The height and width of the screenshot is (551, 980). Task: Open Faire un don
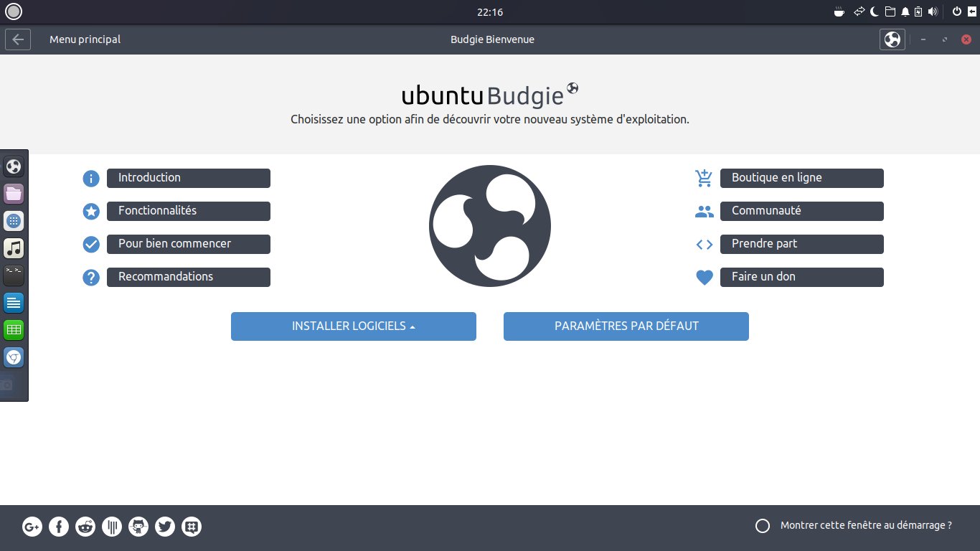pyautogui.click(x=802, y=277)
